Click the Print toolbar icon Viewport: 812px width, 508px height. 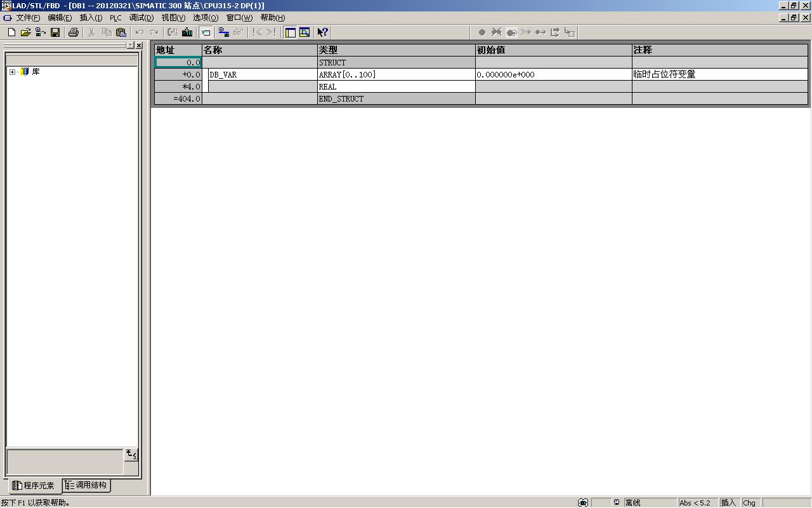click(74, 32)
